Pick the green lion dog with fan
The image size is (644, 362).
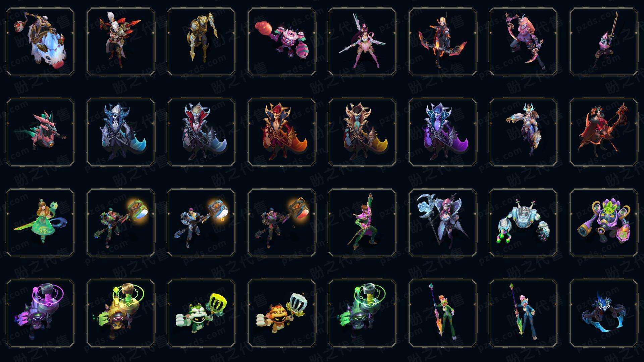201,313
